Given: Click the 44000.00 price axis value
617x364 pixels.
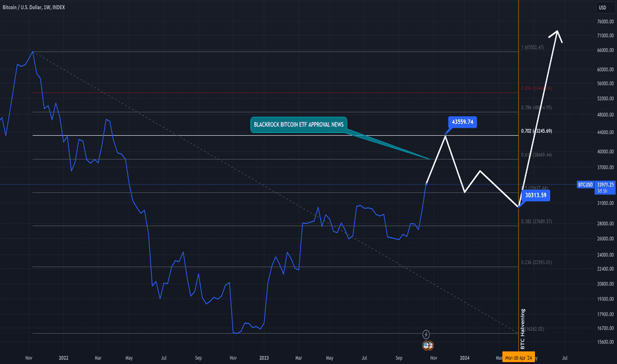Looking at the screenshot, I should (x=606, y=132).
